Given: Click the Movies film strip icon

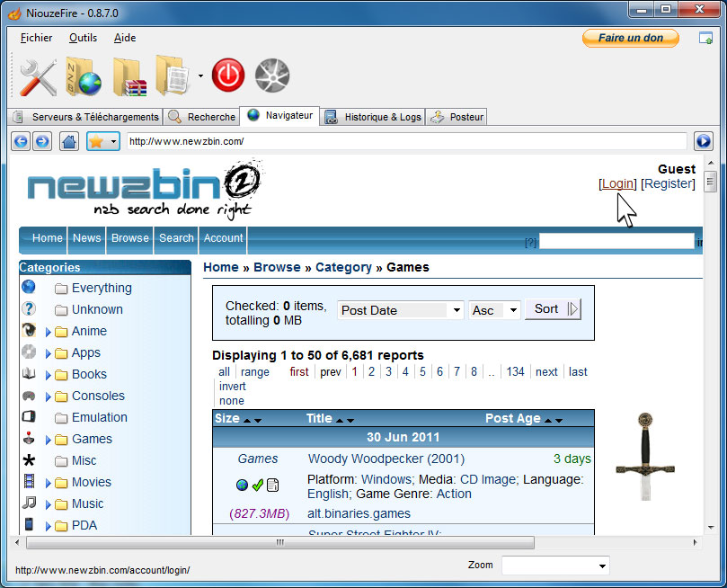Looking at the screenshot, I should pyautogui.click(x=29, y=481).
